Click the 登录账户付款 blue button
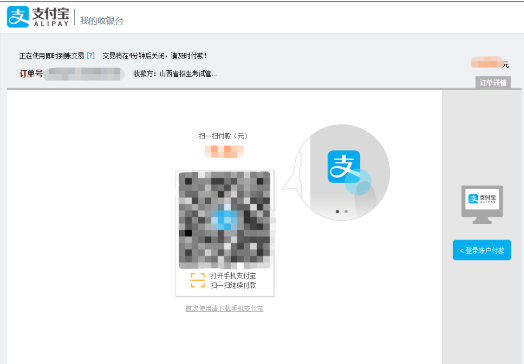Image resolution: width=524 pixels, height=364 pixels. coord(482,250)
